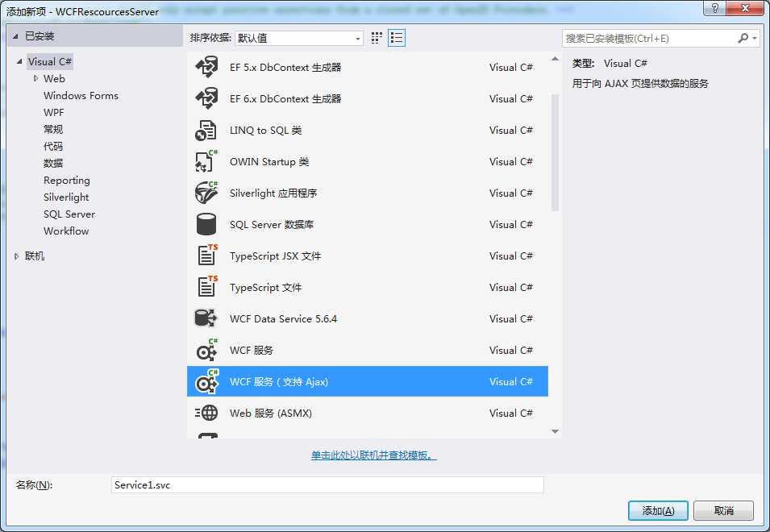Select WCF 服务 template text
The height and width of the screenshot is (532, 770).
click(252, 350)
